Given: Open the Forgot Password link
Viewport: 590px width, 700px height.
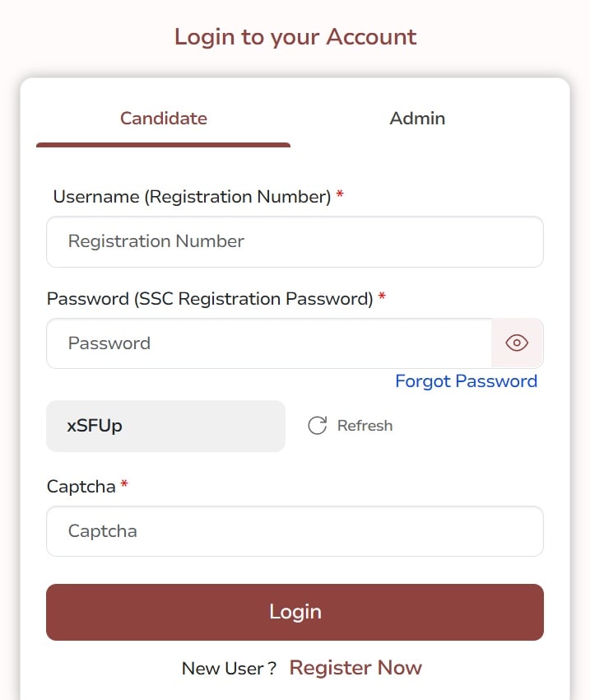Looking at the screenshot, I should pos(466,381).
